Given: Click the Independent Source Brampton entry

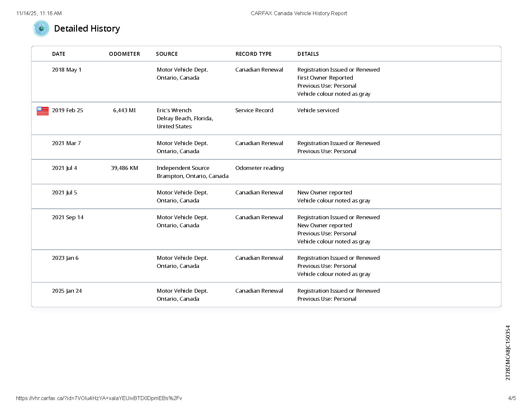Looking at the screenshot, I should coord(192,172).
